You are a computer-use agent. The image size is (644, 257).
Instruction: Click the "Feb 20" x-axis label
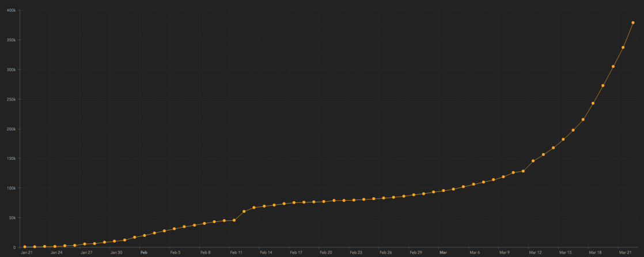326,252
